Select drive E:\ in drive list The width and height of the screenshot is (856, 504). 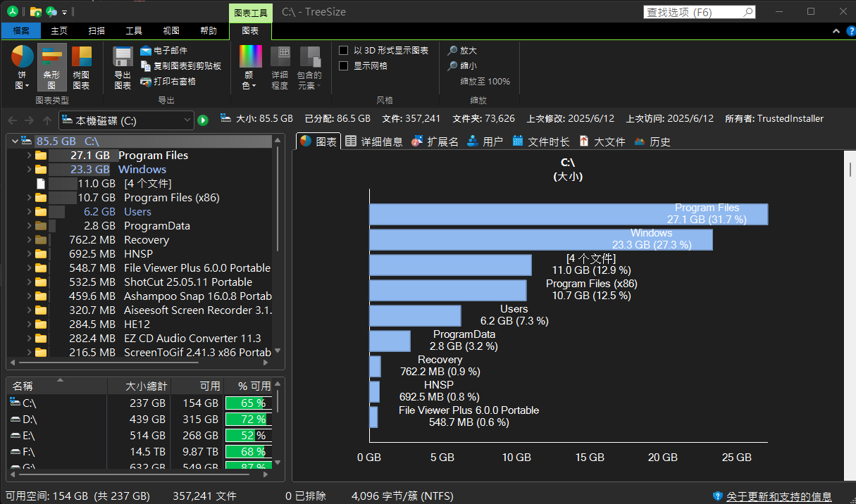click(139, 436)
